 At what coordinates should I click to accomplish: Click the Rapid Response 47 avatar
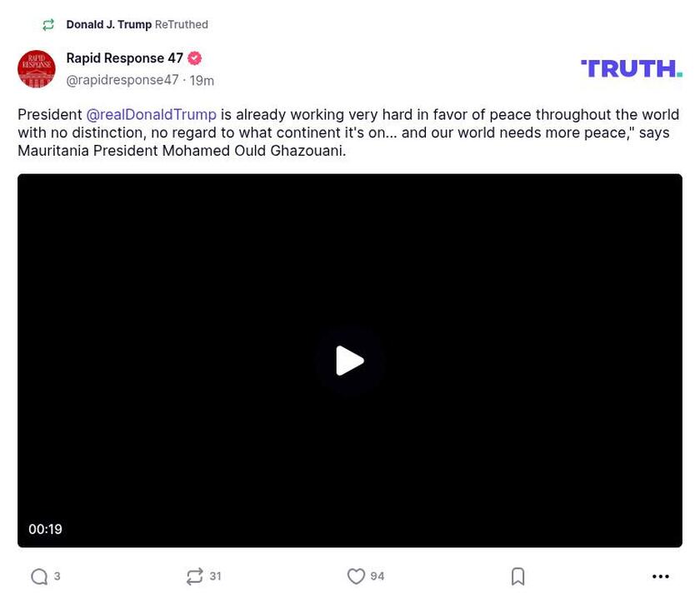37,69
